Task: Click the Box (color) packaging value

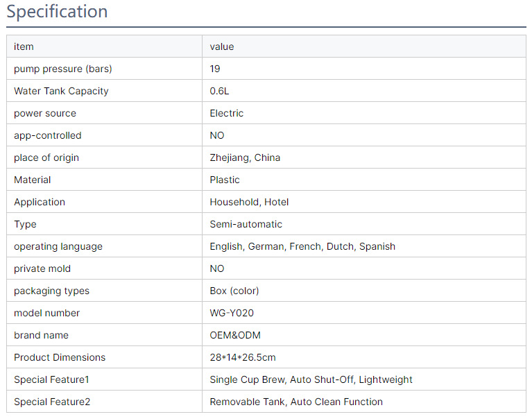Action: tap(234, 291)
